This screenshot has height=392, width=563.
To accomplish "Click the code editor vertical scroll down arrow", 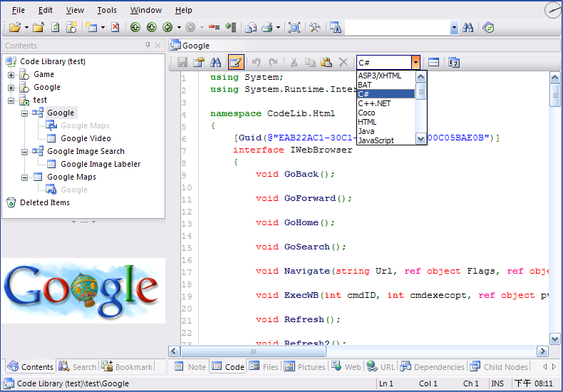I will coord(554,339).
